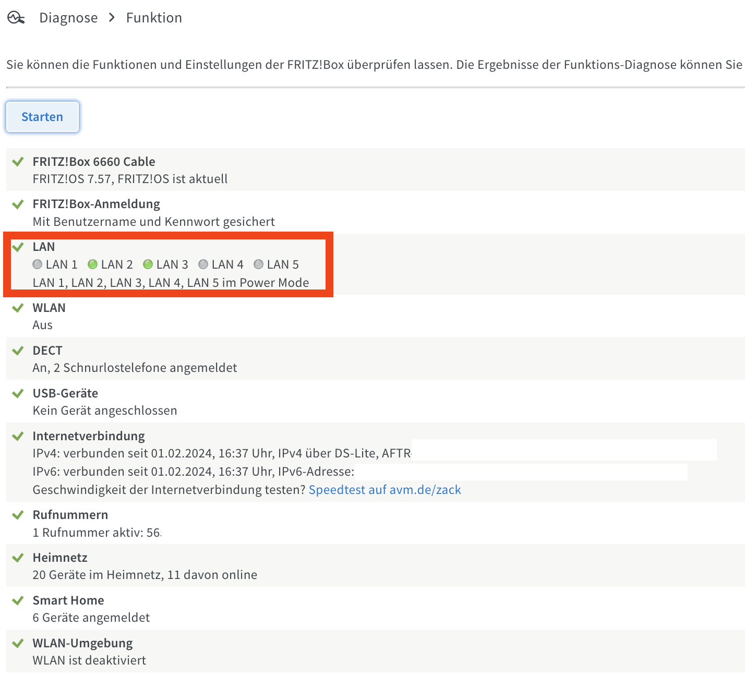745x700 pixels.
Task: Click the grey LAN 1 status indicator
Action: [38, 264]
